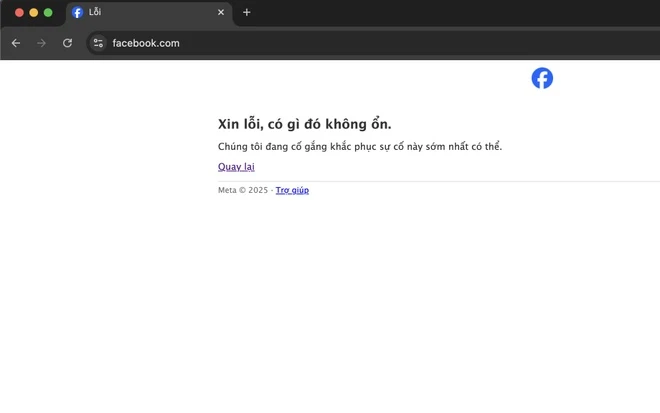Focus the facebook.com address bar
The height and width of the screenshot is (413, 660).
(300, 43)
